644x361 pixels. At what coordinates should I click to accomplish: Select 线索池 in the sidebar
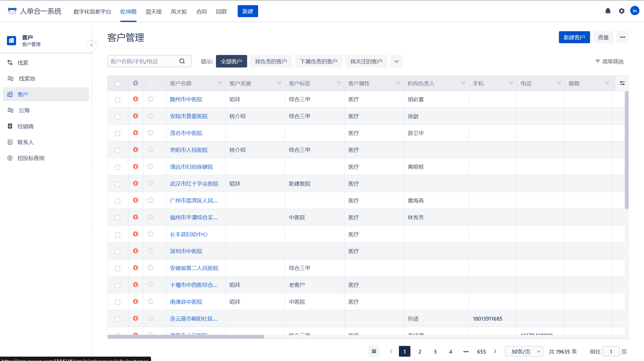coord(46,78)
